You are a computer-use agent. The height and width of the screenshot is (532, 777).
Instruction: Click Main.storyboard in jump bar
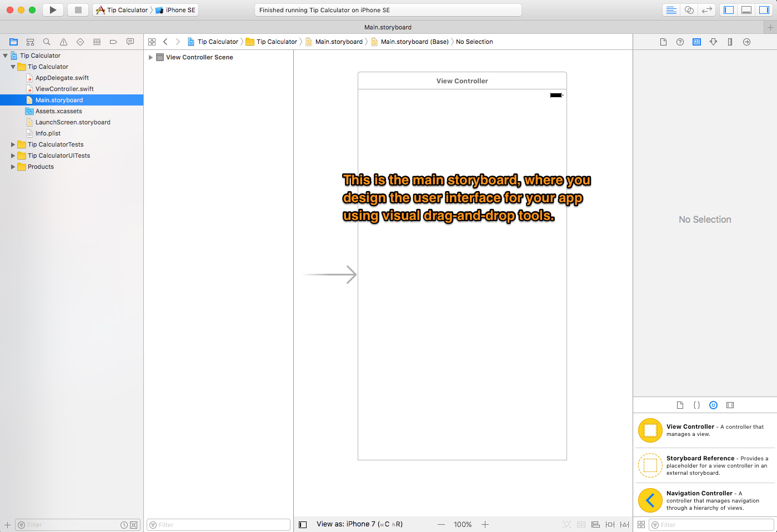click(334, 42)
